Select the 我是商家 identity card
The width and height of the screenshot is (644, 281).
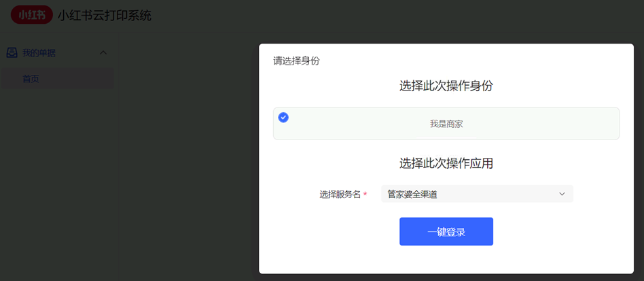point(446,124)
